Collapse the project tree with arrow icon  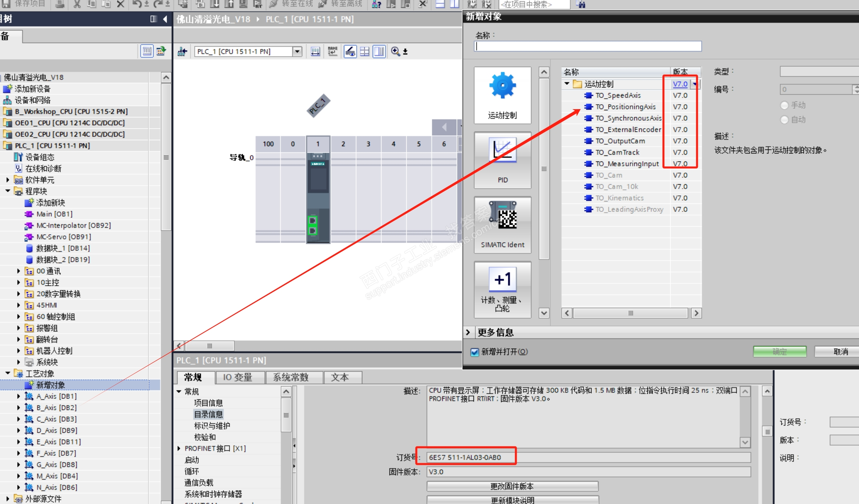pyautogui.click(x=165, y=19)
